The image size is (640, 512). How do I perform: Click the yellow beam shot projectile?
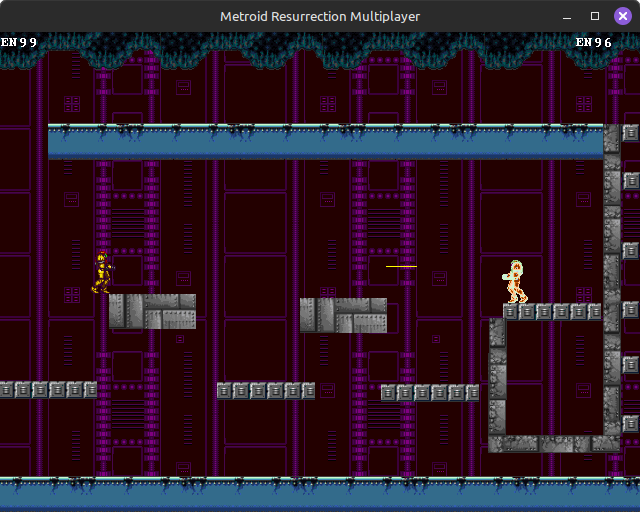pyautogui.click(x=401, y=266)
